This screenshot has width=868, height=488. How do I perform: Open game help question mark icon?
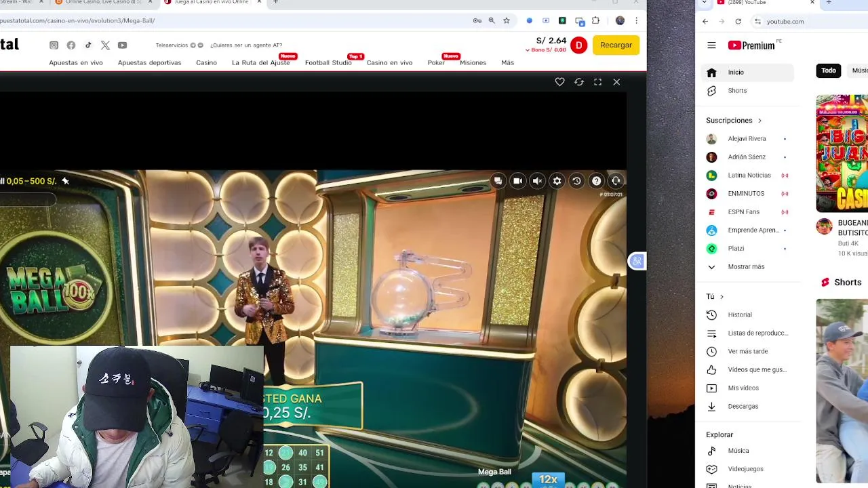(596, 181)
